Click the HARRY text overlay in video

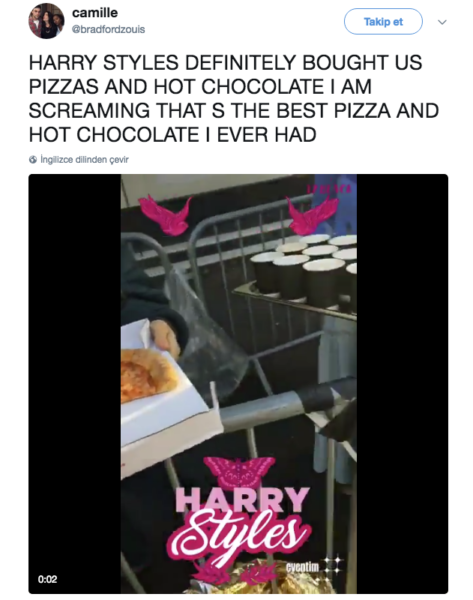(x=242, y=499)
